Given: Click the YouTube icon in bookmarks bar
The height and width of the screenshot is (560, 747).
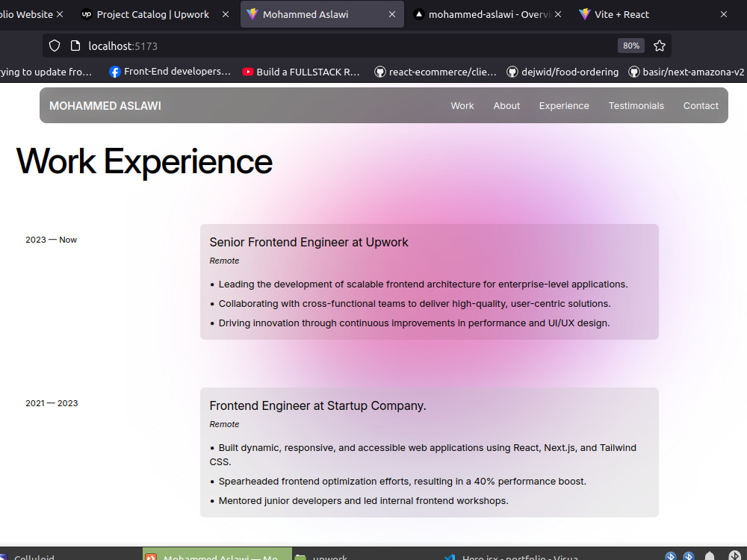Looking at the screenshot, I should tap(248, 72).
